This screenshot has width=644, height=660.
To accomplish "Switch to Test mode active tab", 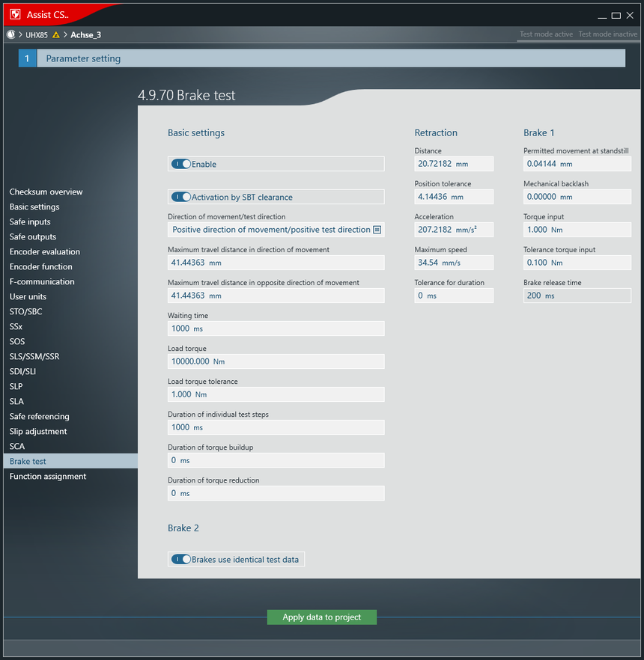I will click(x=546, y=34).
